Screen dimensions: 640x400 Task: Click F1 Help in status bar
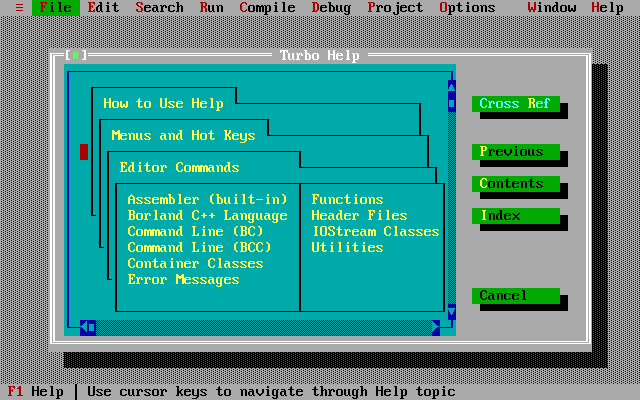[x=36, y=392]
